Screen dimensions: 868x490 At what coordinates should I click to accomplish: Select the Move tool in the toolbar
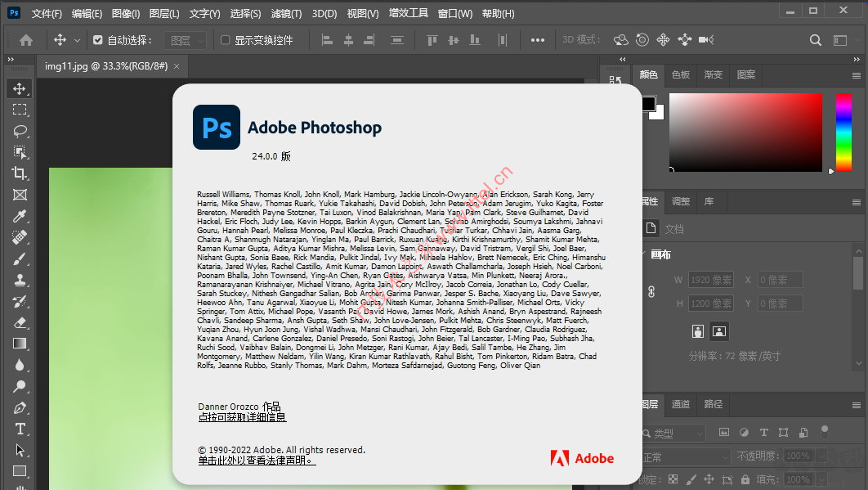[x=20, y=88]
